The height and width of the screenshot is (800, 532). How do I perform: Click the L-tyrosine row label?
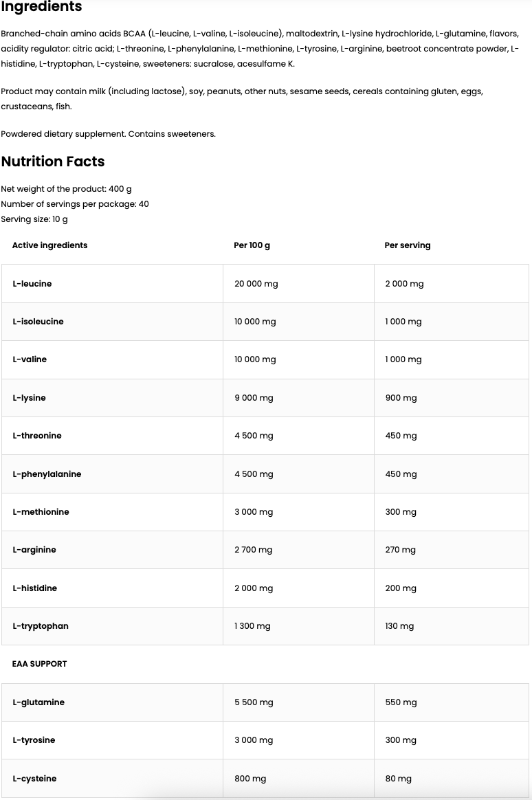click(x=34, y=740)
